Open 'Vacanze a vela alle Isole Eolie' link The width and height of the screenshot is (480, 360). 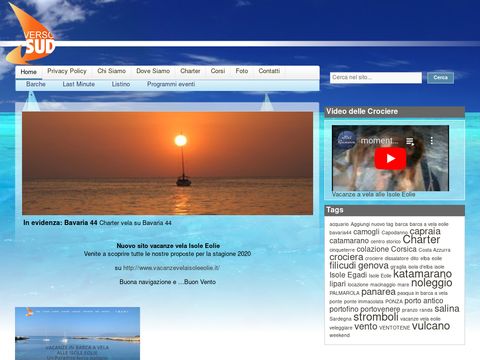tap(374, 194)
